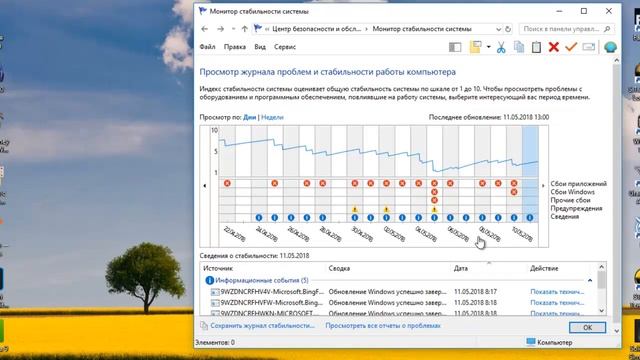Select the blue info icon on 24.04.2018
Image resolution: width=640 pixels, height=360 pixels.
(259, 218)
